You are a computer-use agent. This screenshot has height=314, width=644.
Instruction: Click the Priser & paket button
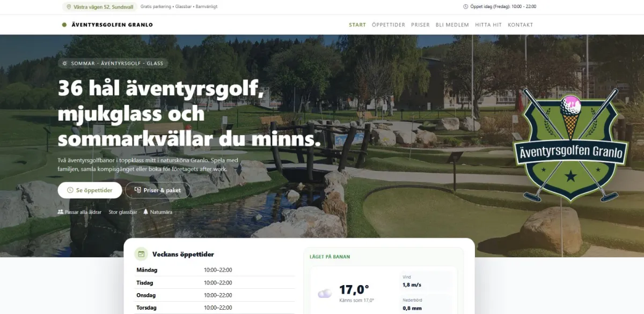click(x=158, y=190)
